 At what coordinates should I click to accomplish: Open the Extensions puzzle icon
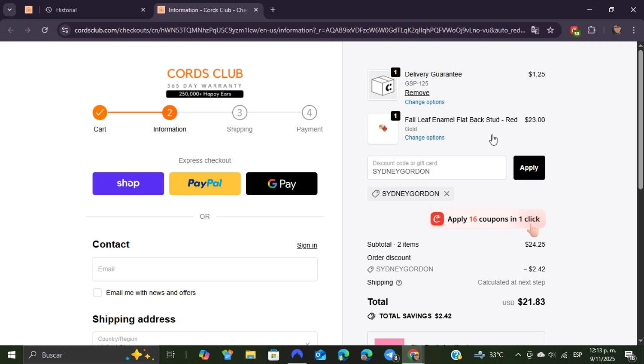[x=592, y=30]
